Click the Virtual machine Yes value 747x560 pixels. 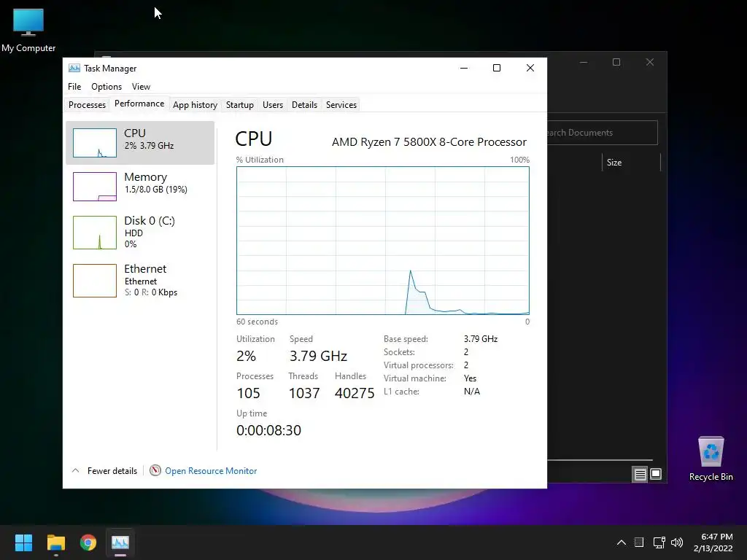(471, 378)
